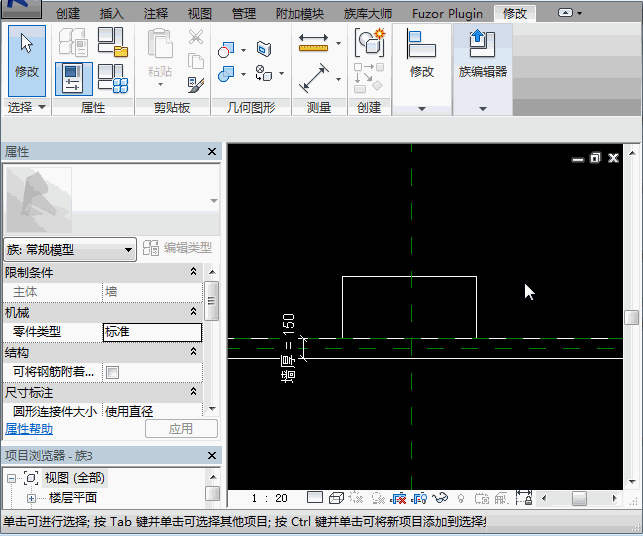Select the Modify arrow tool
The image size is (643, 536).
26,58
